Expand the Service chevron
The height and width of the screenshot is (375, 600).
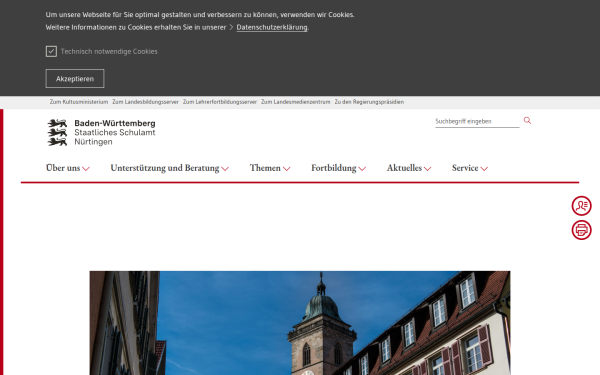(x=484, y=169)
